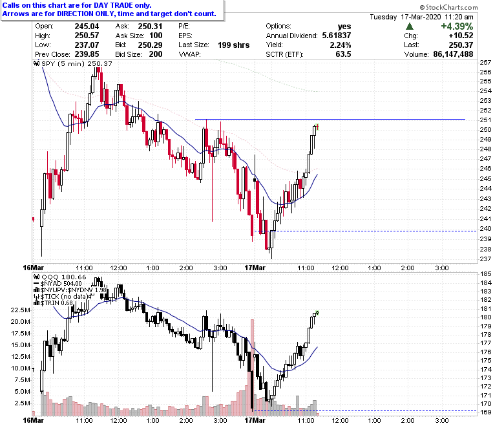This screenshot has width=504, height=426.
Task: Click the '$TRIN 0.68' legend entry
Action: [57, 303]
